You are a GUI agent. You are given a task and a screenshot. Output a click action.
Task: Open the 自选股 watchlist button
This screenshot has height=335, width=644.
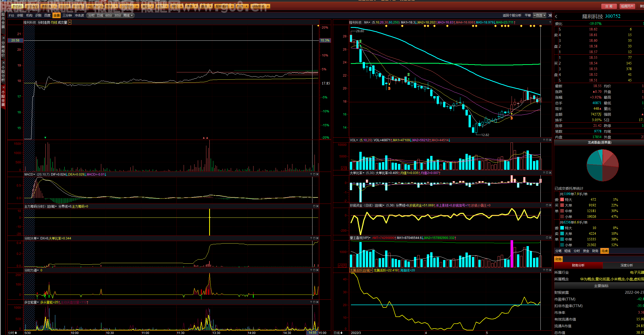click(x=17, y=6)
